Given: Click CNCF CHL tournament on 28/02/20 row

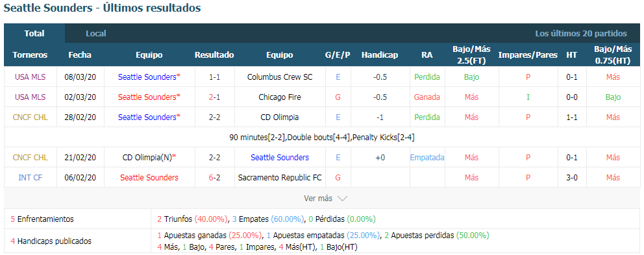Looking at the screenshot, I should click(31, 117).
